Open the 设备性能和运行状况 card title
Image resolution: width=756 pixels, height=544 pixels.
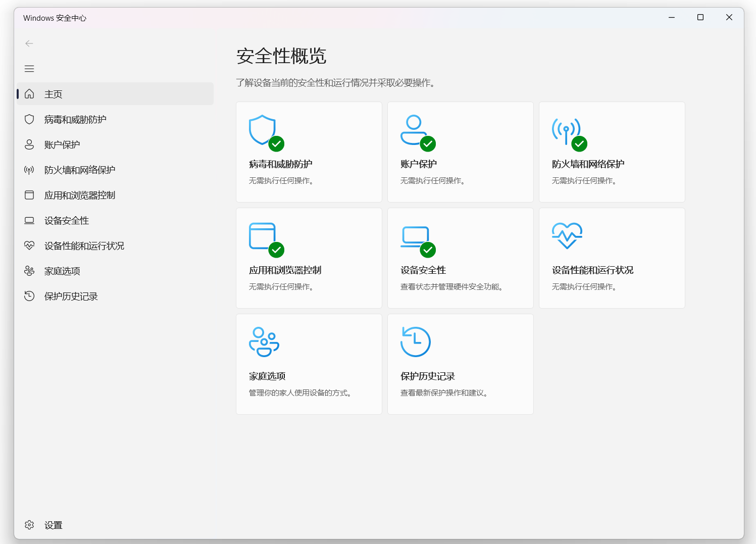[593, 270]
